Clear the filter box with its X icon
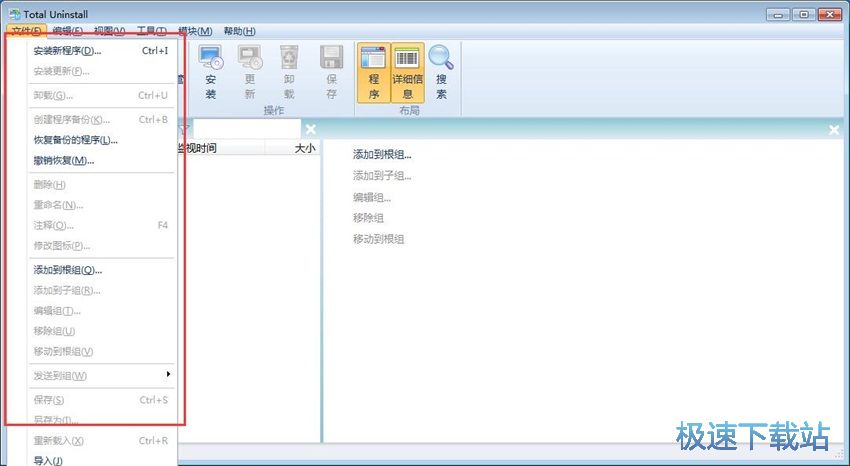The width and height of the screenshot is (850, 466). 310,129
